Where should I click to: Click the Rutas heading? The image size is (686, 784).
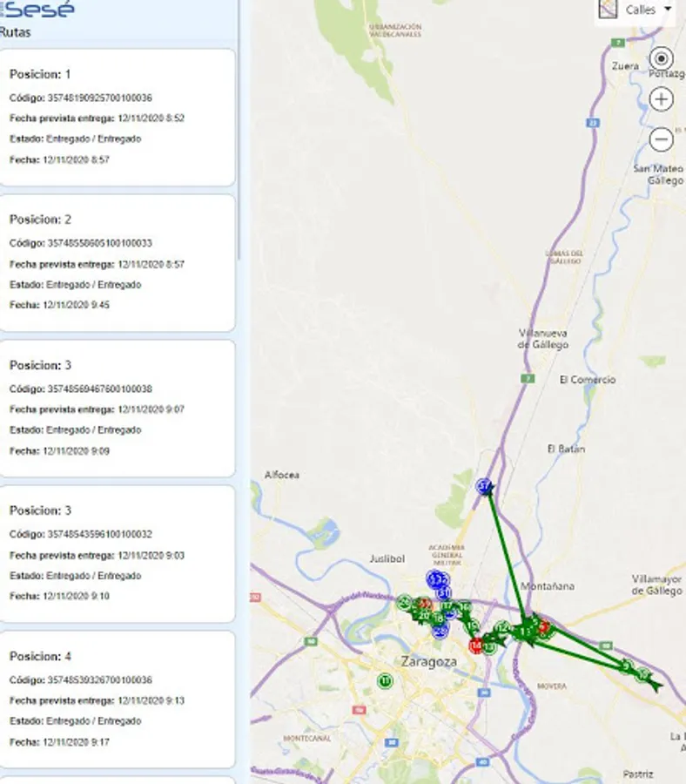point(15,32)
